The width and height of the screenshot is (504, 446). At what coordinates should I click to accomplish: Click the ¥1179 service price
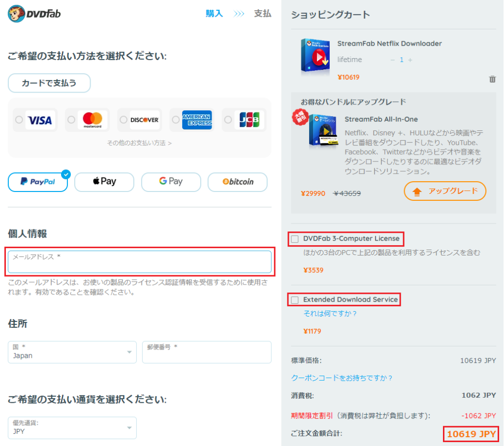[312, 331]
